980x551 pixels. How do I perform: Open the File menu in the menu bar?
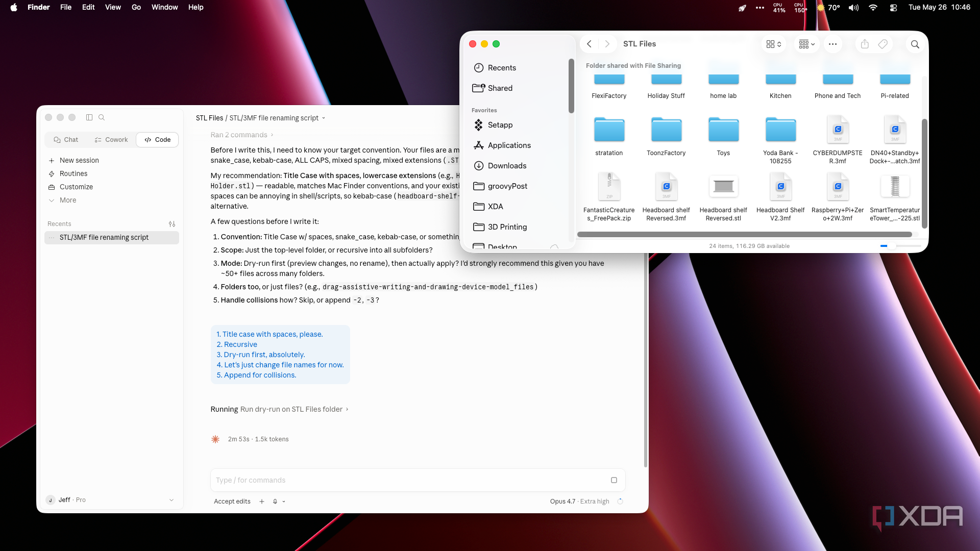[66, 7]
